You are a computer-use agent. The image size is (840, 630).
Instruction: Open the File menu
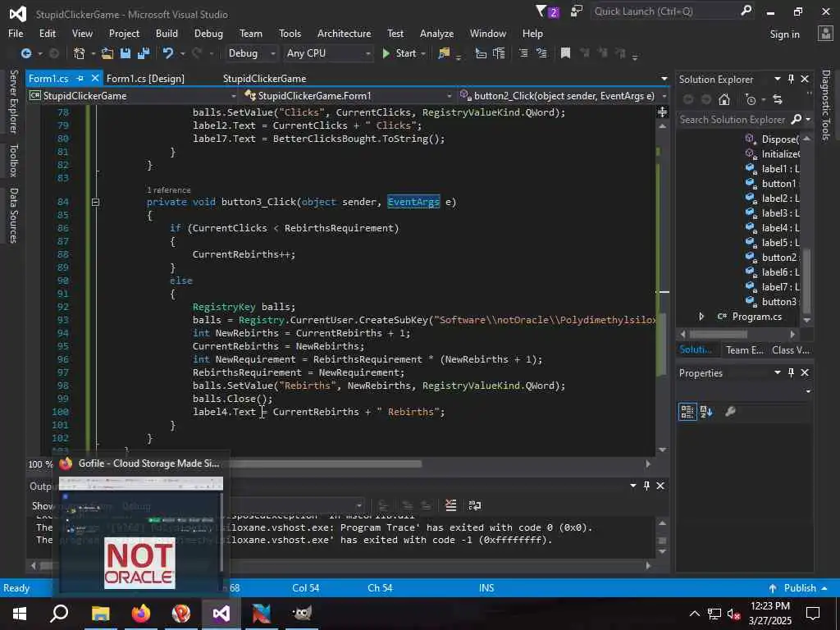[16, 34]
